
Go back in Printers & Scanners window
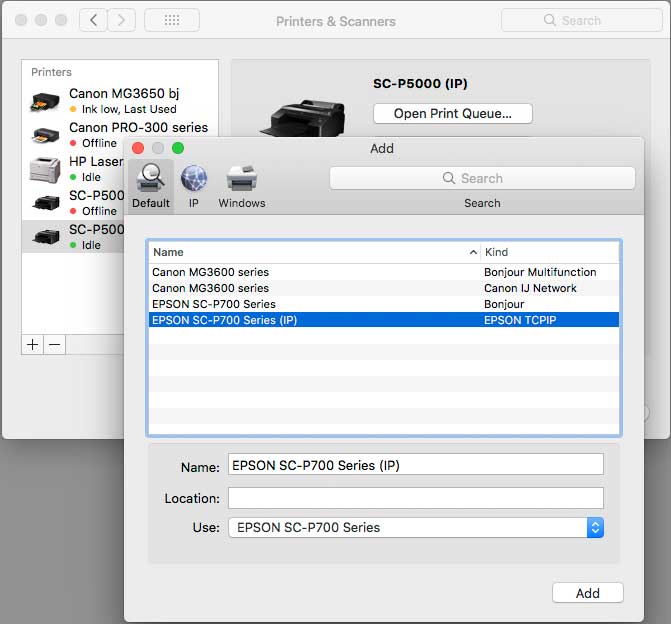(93, 20)
